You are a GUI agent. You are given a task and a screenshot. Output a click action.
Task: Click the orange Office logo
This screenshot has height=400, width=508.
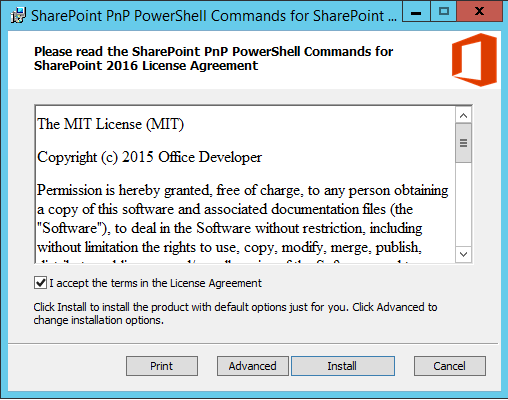click(x=474, y=60)
